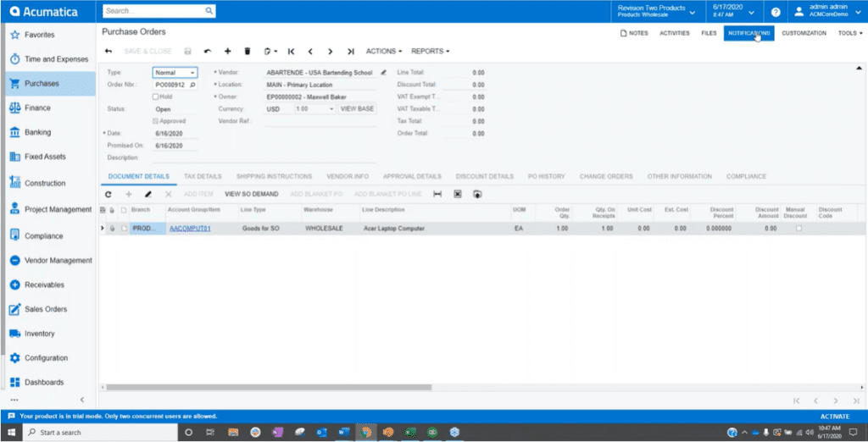Open NOTES for the purchase order

634,33
